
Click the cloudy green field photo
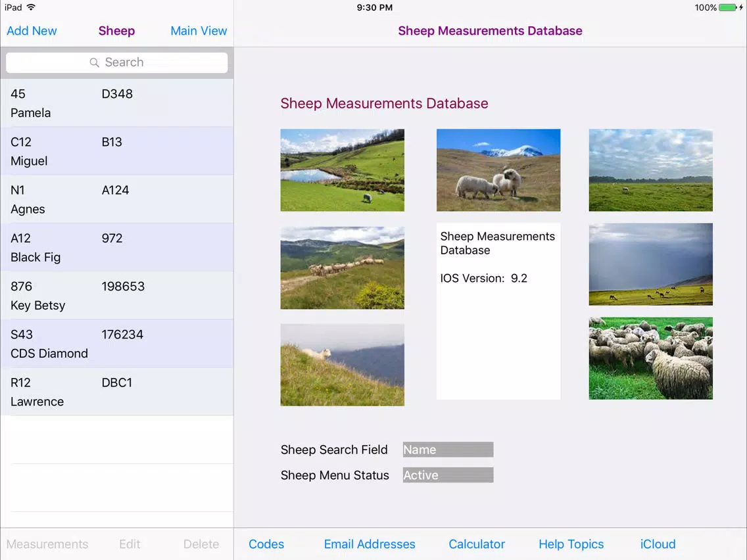pos(651,170)
